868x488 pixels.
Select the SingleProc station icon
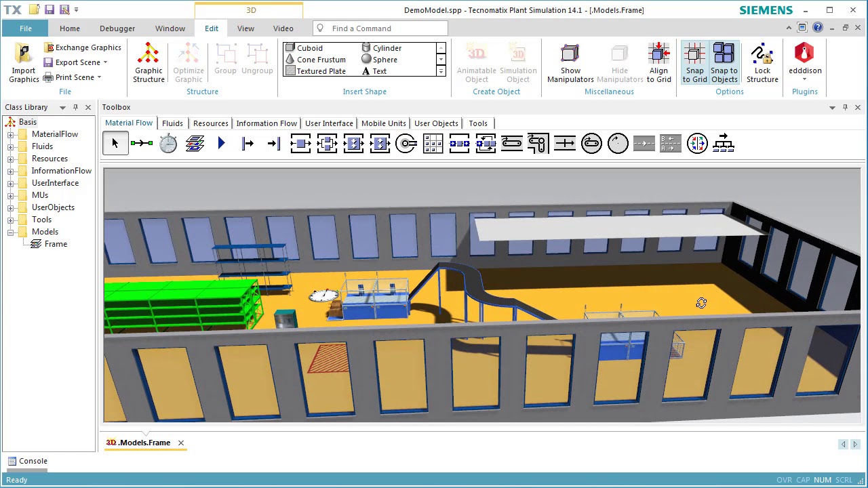pos(300,143)
